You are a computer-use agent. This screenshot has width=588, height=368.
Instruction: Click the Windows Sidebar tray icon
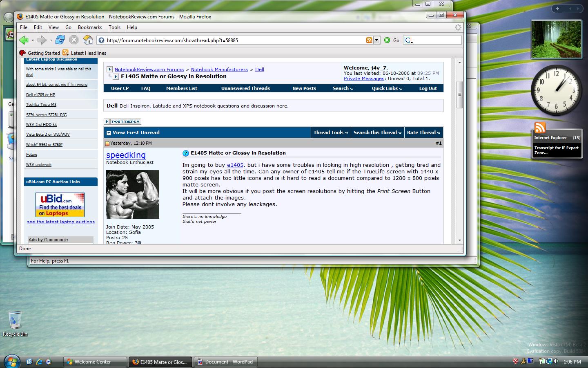tap(530, 361)
